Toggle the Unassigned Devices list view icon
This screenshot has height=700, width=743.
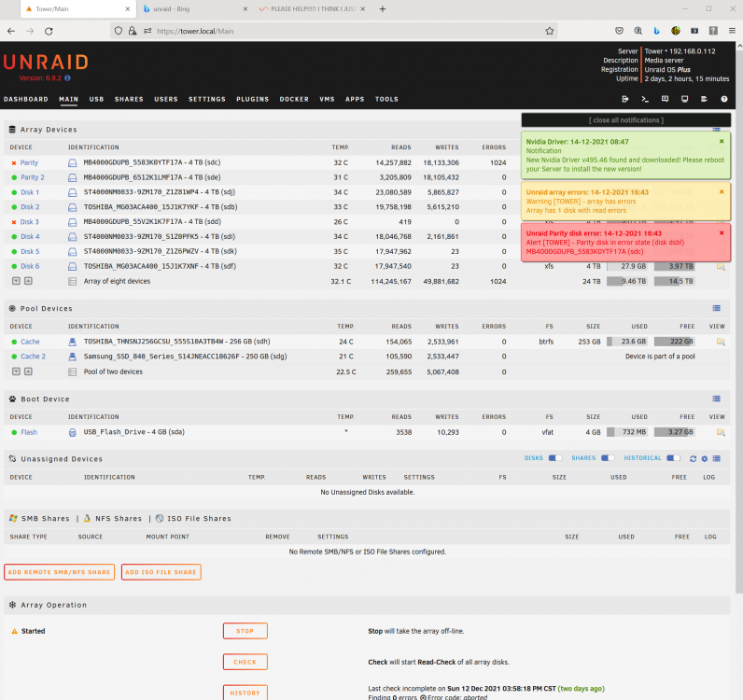[717, 458]
